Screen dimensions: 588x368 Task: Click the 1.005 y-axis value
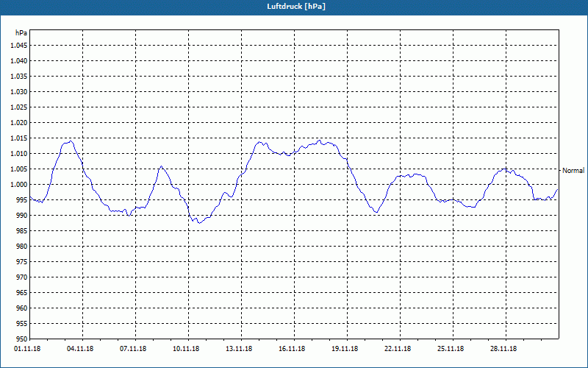click(19, 169)
